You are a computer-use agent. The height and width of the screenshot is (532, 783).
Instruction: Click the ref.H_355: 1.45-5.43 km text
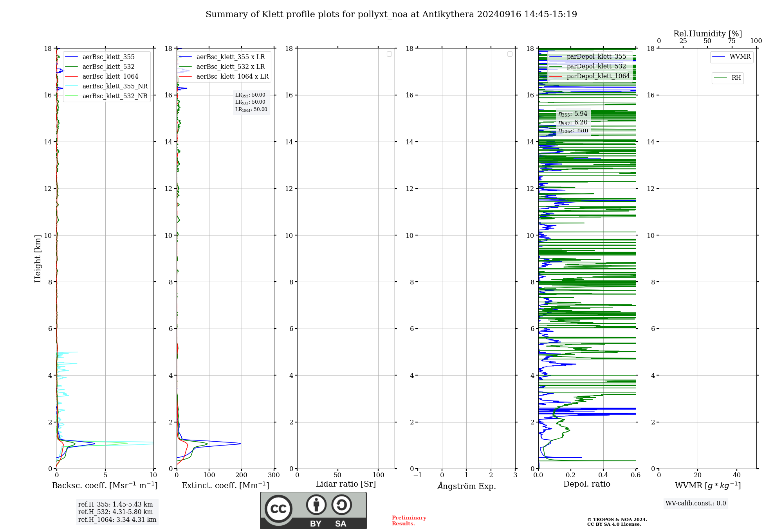pyautogui.click(x=115, y=505)
